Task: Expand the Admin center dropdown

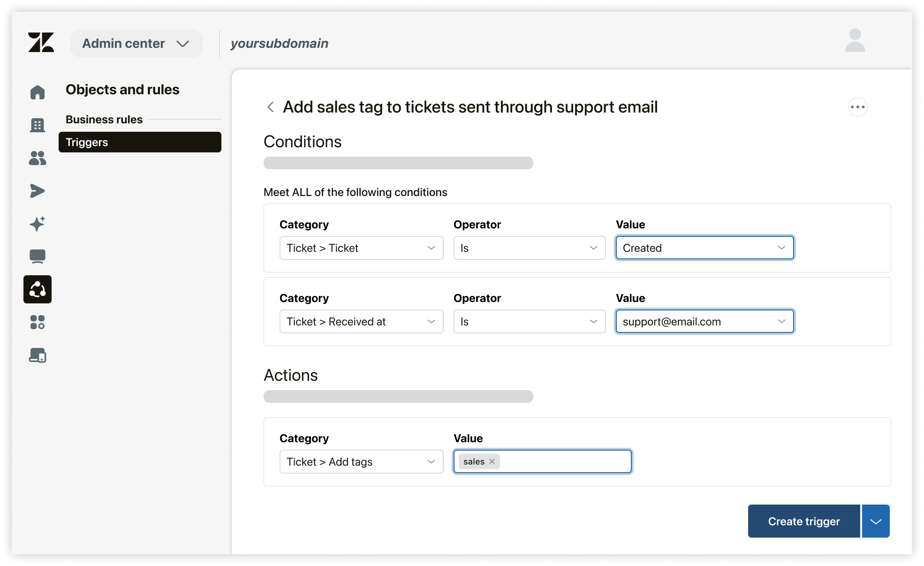Action: tap(136, 44)
